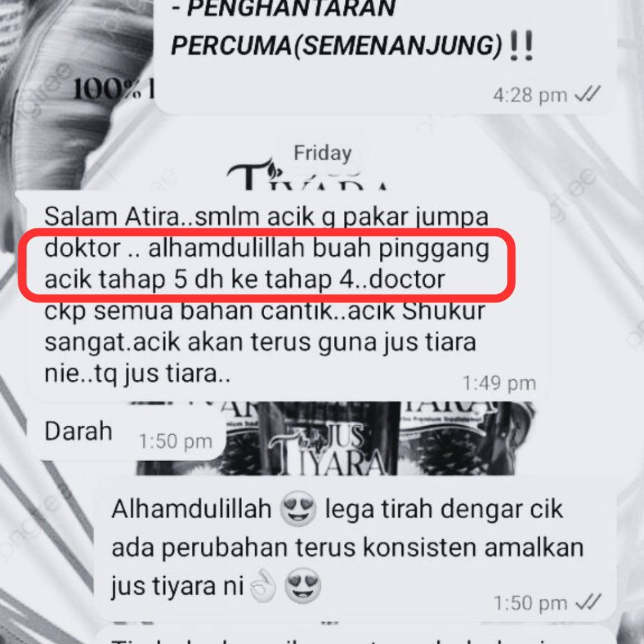
Task: Click the double exclamation mark emoji
Action: pos(521,45)
